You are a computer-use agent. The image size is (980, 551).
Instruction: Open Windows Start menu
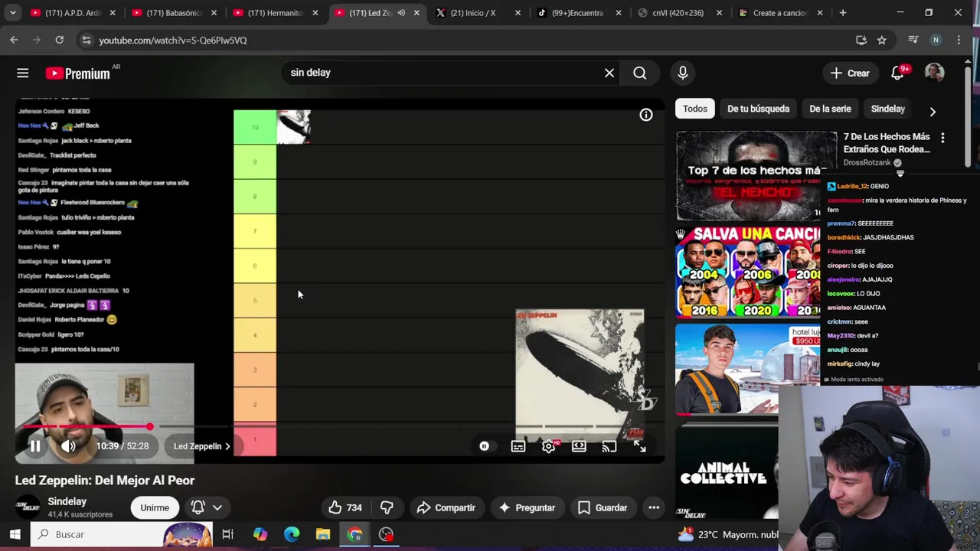click(x=15, y=534)
